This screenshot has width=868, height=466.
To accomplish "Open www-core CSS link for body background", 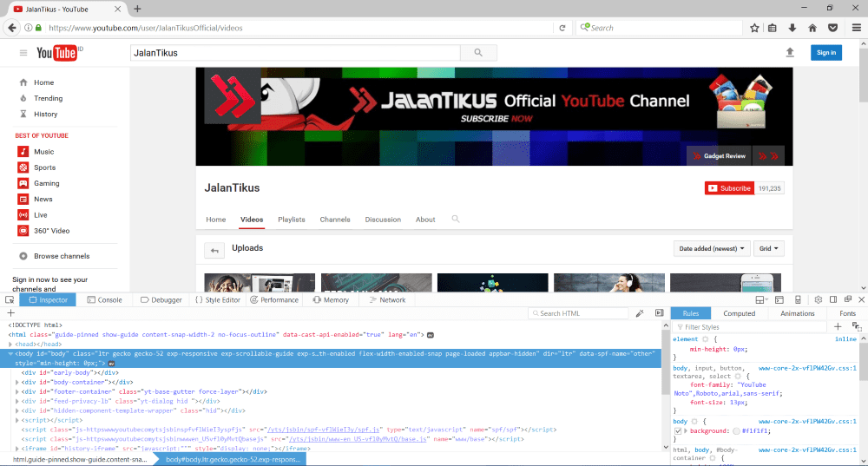I will [x=807, y=421].
